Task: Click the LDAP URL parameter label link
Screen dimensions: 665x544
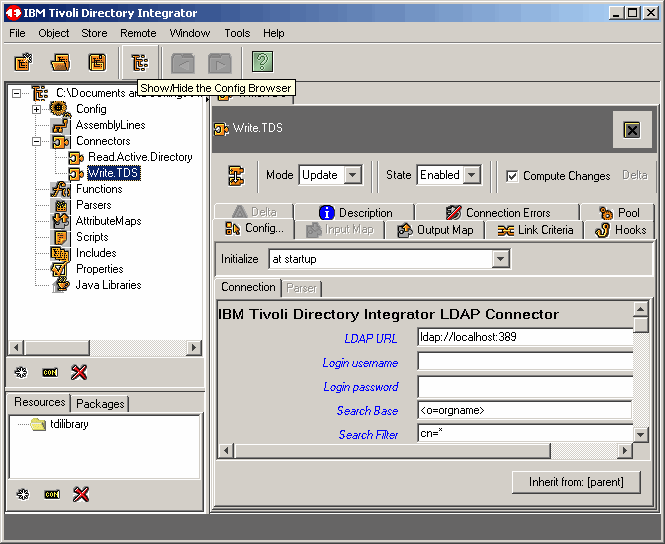Action: (371, 339)
